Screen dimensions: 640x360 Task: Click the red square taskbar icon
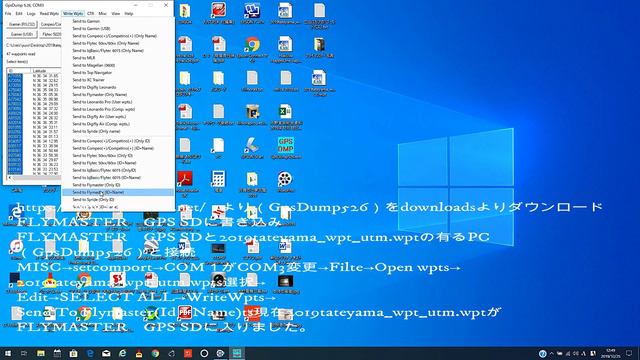click(x=188, y=353)
